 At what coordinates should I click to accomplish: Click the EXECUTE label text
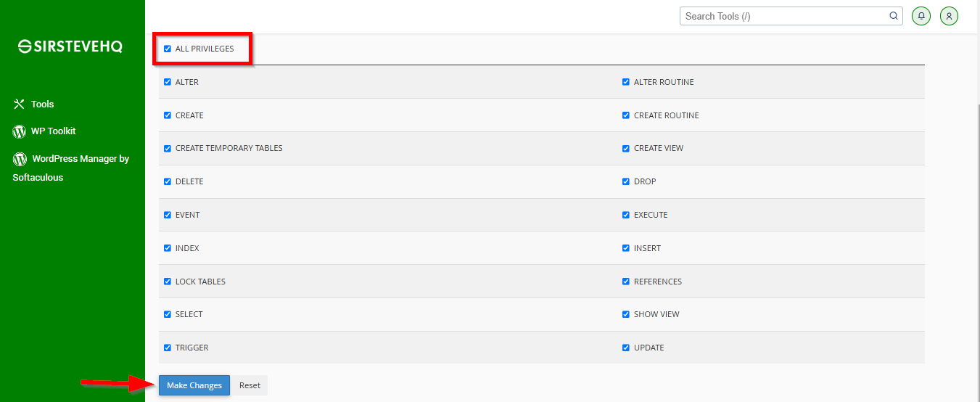coord(651,215)
